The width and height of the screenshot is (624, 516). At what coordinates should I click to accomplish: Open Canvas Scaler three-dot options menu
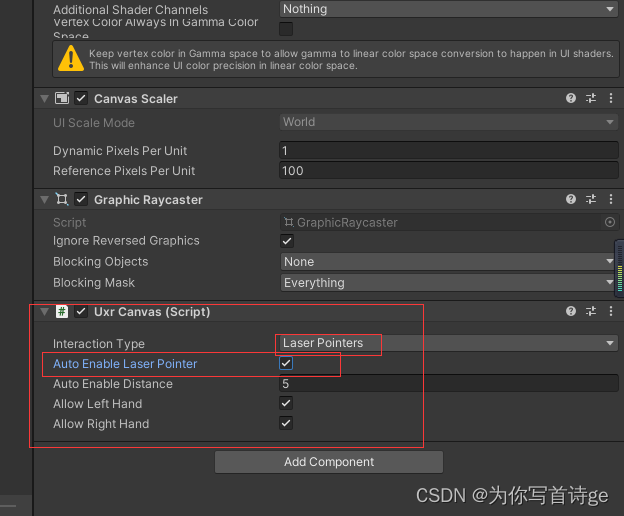(x=611, y=98)
